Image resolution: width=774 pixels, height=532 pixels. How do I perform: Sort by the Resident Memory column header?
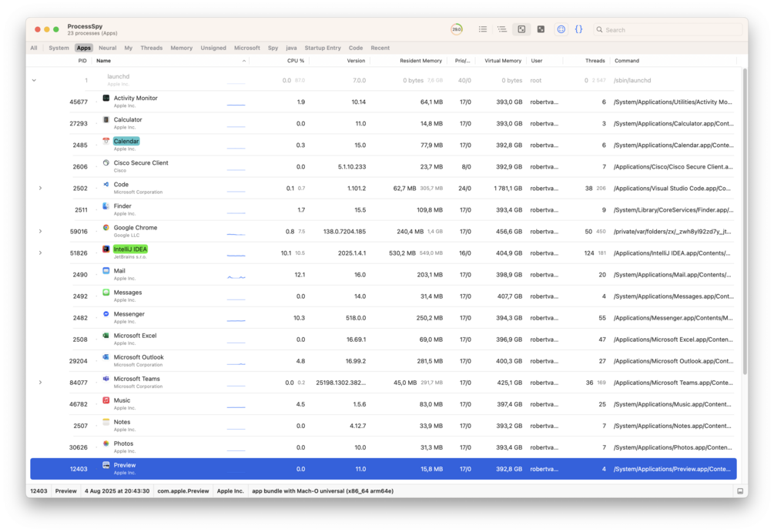[421, 61]
